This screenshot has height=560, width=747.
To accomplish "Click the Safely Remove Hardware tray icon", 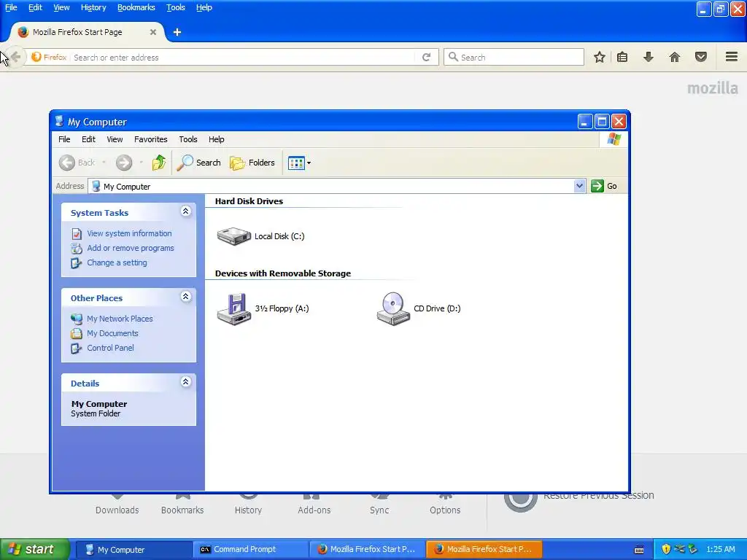I will 692,549.
